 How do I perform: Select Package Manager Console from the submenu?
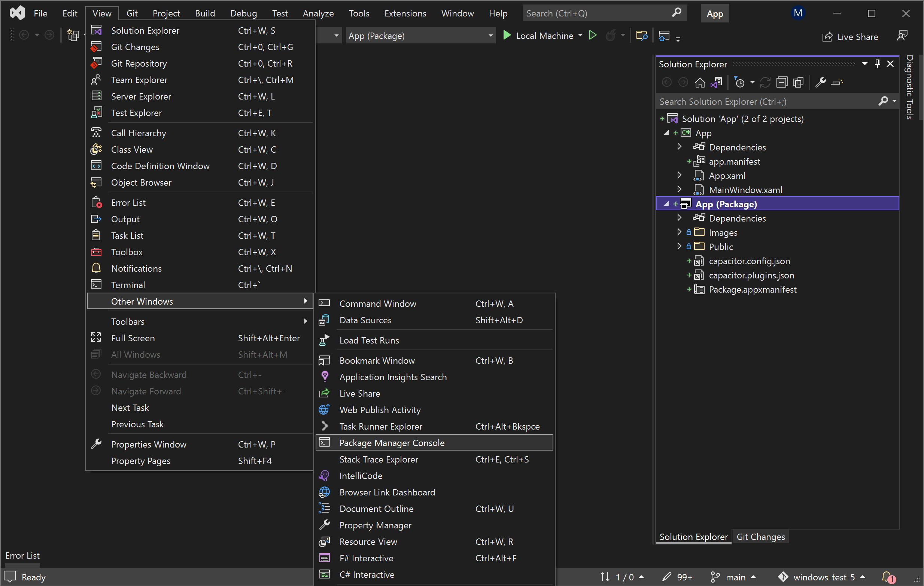click(x=392, y=443)
